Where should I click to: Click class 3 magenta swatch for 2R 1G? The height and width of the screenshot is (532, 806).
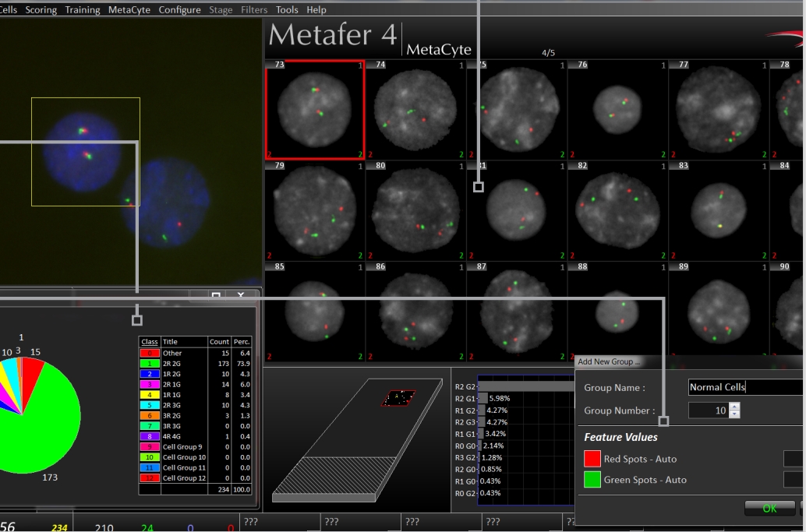pos(150,384)
